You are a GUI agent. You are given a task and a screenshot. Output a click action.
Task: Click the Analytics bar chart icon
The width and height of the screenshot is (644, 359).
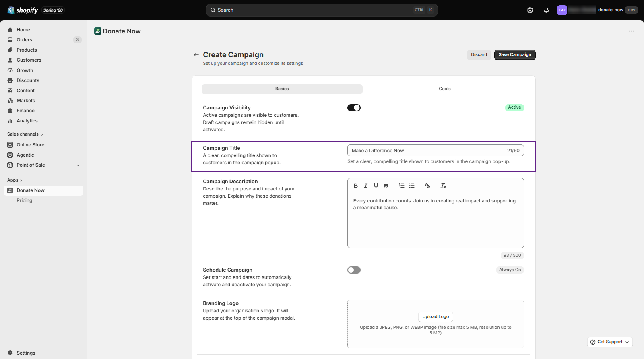pos(10,121)
